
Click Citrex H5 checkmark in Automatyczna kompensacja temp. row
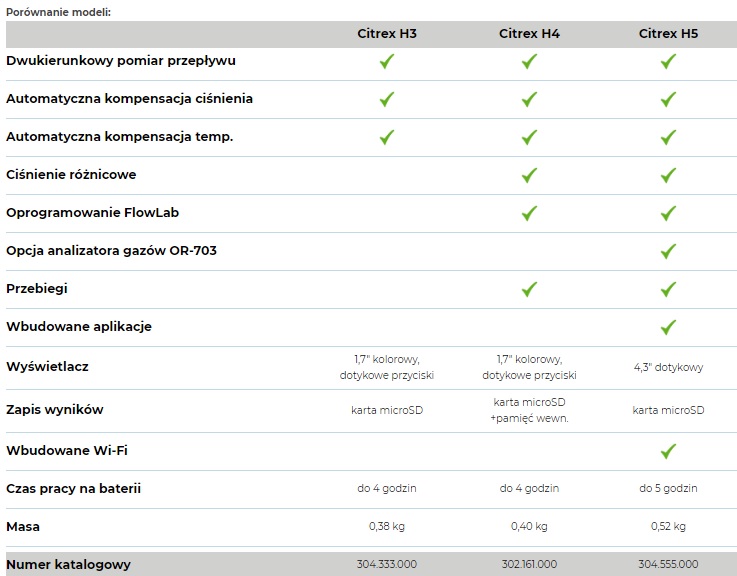tap(668, 137)
